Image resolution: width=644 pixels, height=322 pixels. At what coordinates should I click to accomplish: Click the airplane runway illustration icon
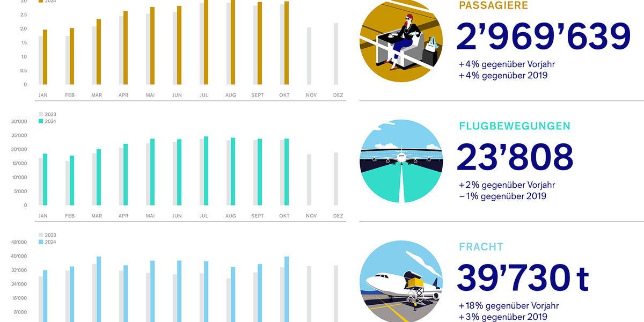[401, 161]
